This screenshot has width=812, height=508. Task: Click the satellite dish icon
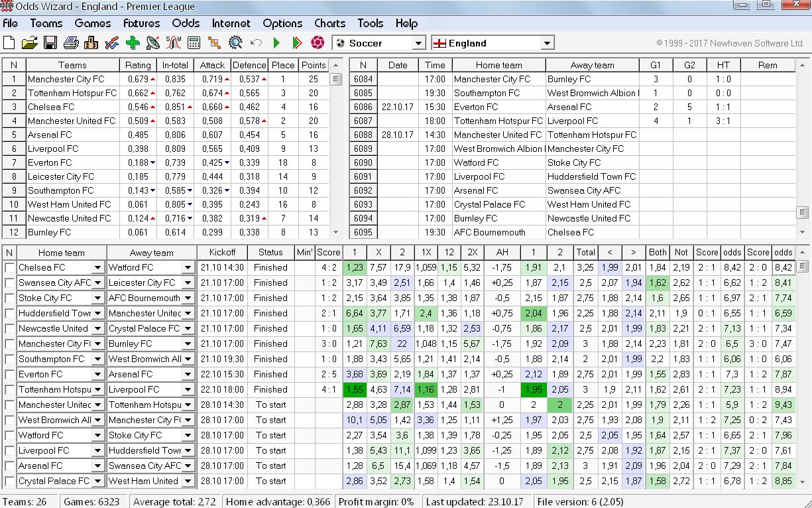point(153,43)
